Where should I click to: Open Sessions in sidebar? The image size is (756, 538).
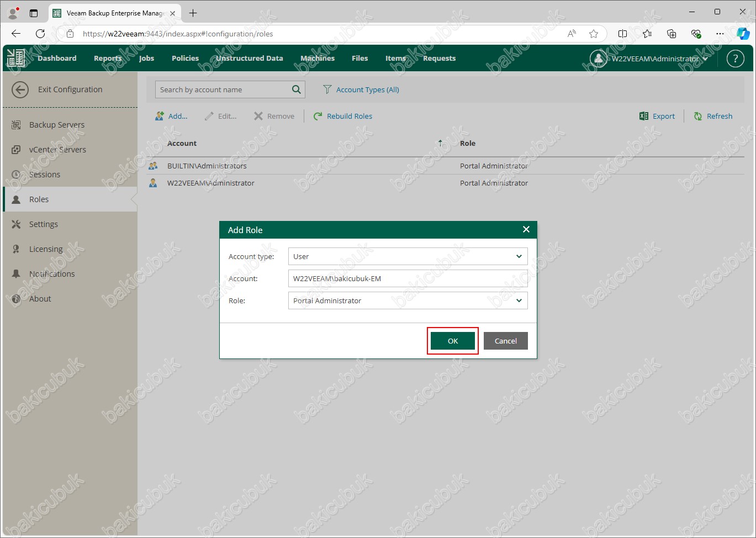pyautogui.click(x=70, y=175)
